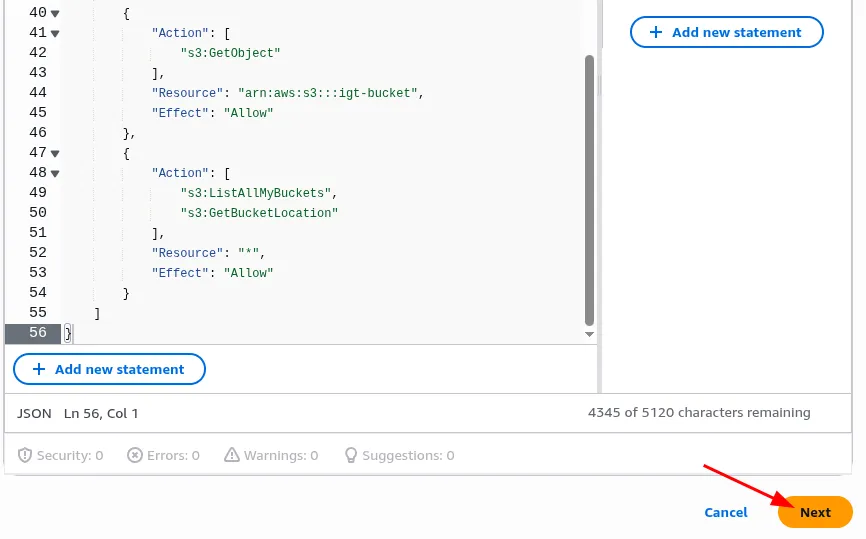
Task: Fold the statement block at line 47
Action: 55,153
